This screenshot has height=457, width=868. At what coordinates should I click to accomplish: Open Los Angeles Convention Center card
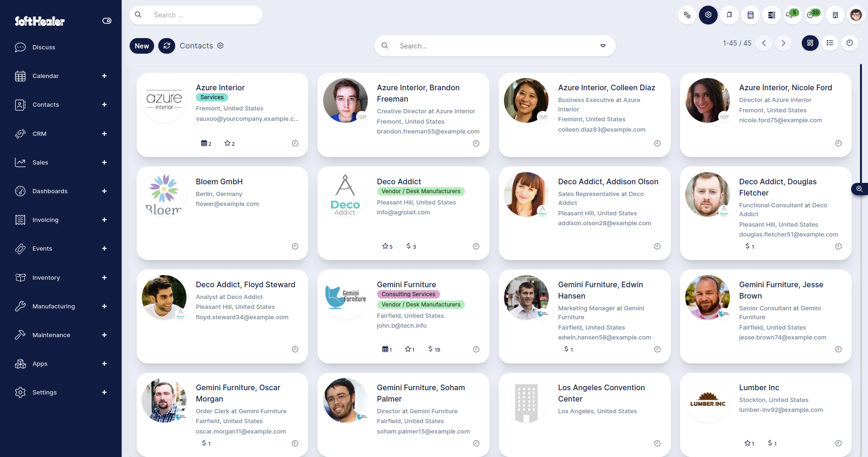point(584,415)
